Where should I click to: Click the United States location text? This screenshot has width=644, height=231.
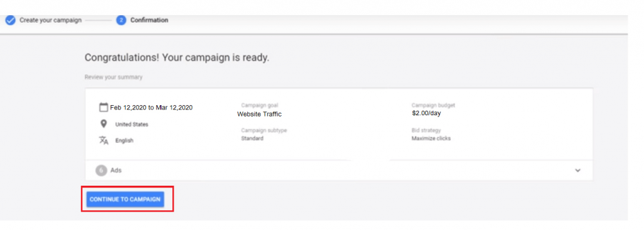[x=132, y=125]
